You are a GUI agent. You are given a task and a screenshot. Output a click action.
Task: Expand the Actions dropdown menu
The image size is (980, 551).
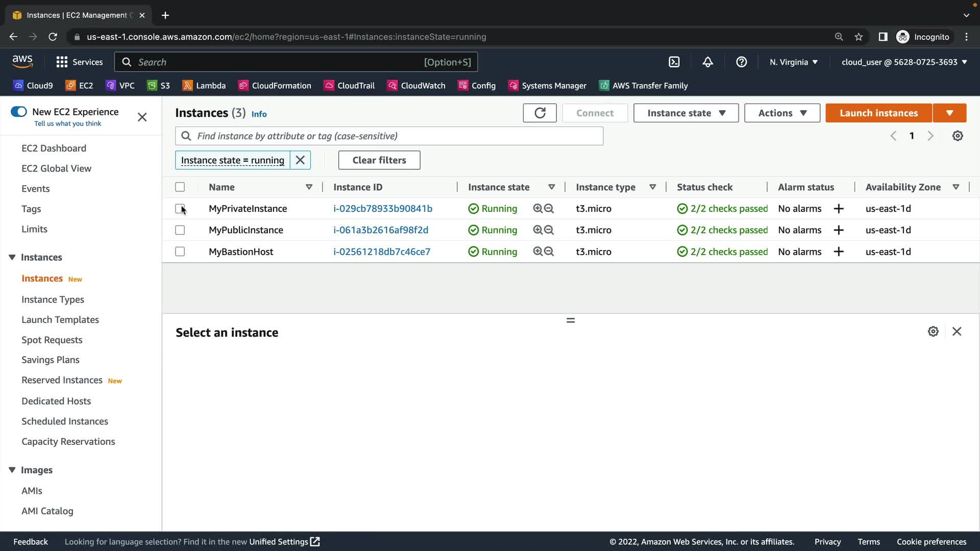[781, 113]
